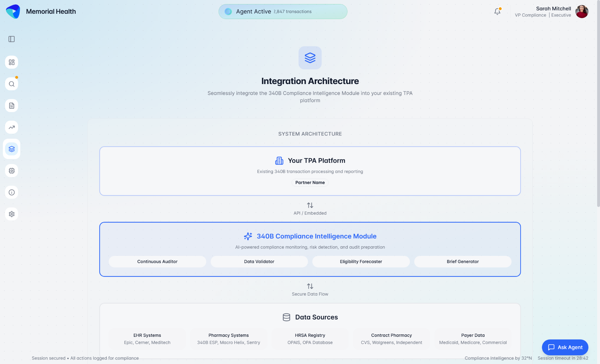600x364 pixels.
Task: Click the page vertical scrollbar
Action: (x=598, y=103)
